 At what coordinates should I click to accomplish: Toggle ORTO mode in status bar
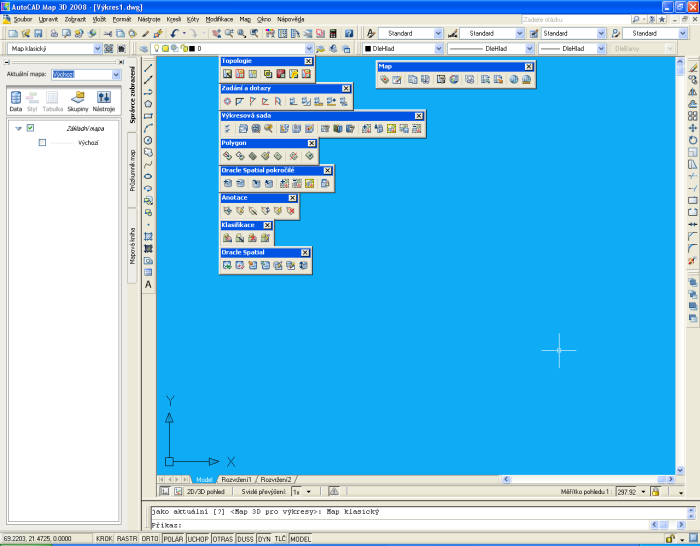(150, 539)
